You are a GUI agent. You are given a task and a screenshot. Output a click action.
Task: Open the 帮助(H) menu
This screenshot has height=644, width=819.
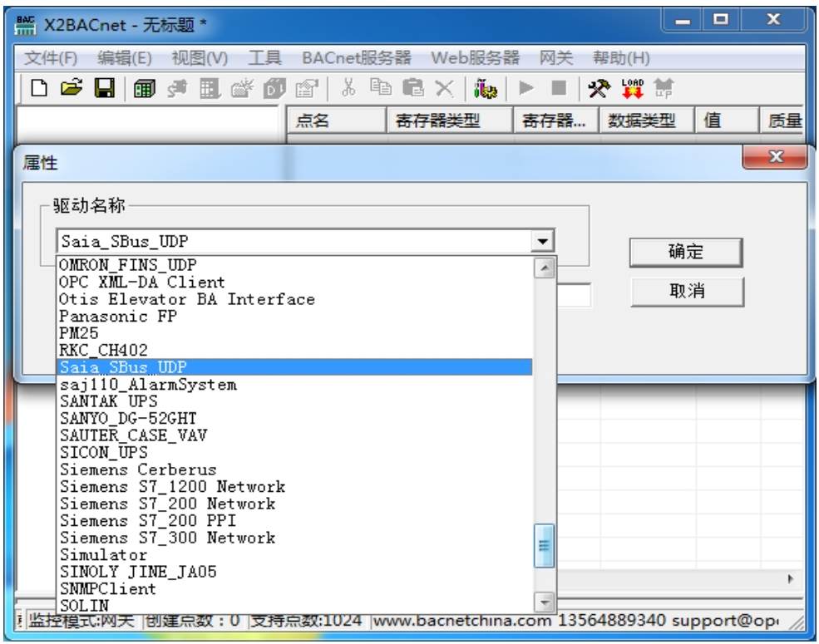click(621, 57)
